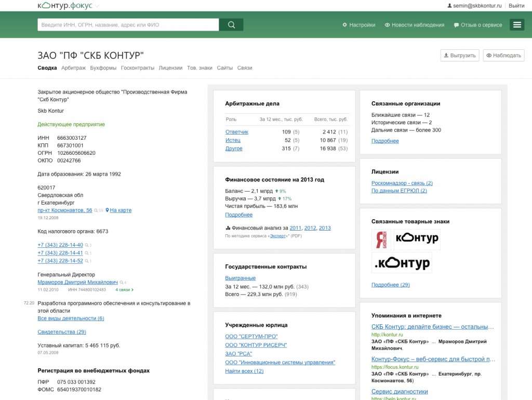
Task: Open ЗАО "РСА" company
Action: [238, 354]
